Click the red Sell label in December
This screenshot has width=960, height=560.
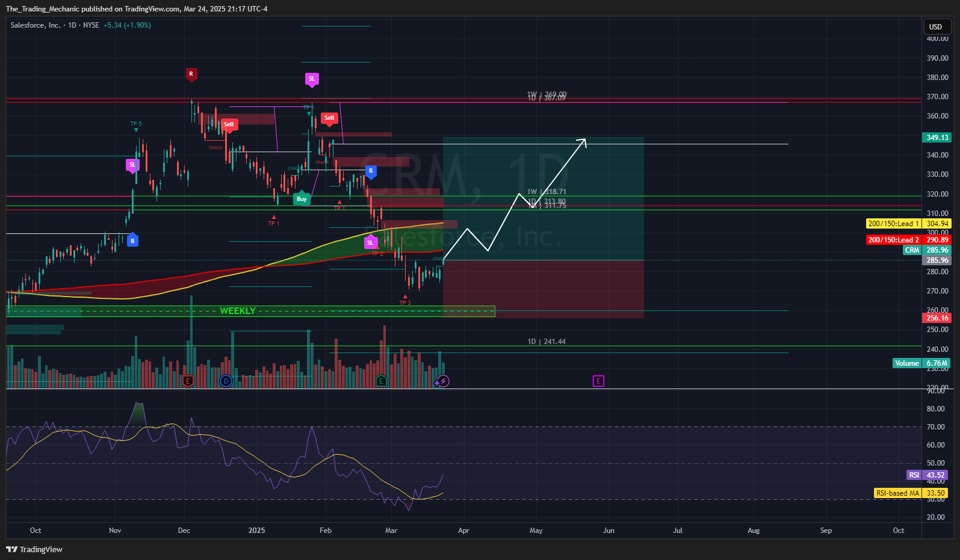[229, 125]
